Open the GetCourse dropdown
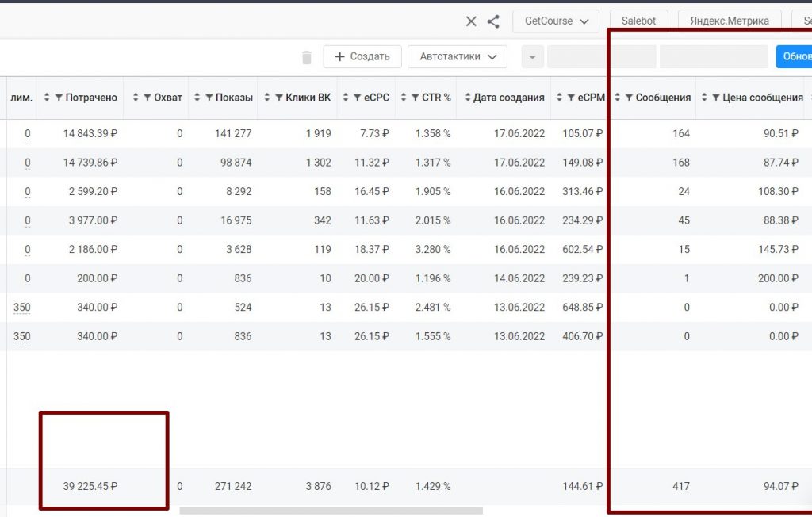 point(556,21)
